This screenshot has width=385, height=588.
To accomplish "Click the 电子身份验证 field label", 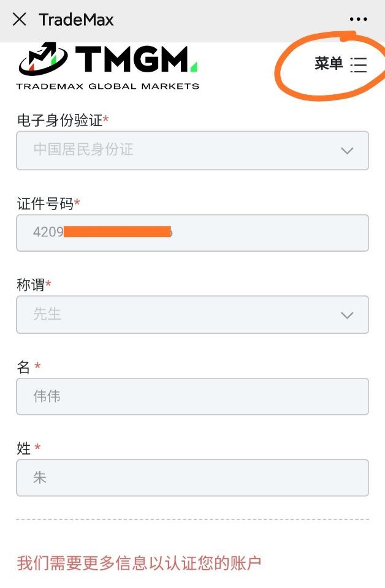I will 60,120.
